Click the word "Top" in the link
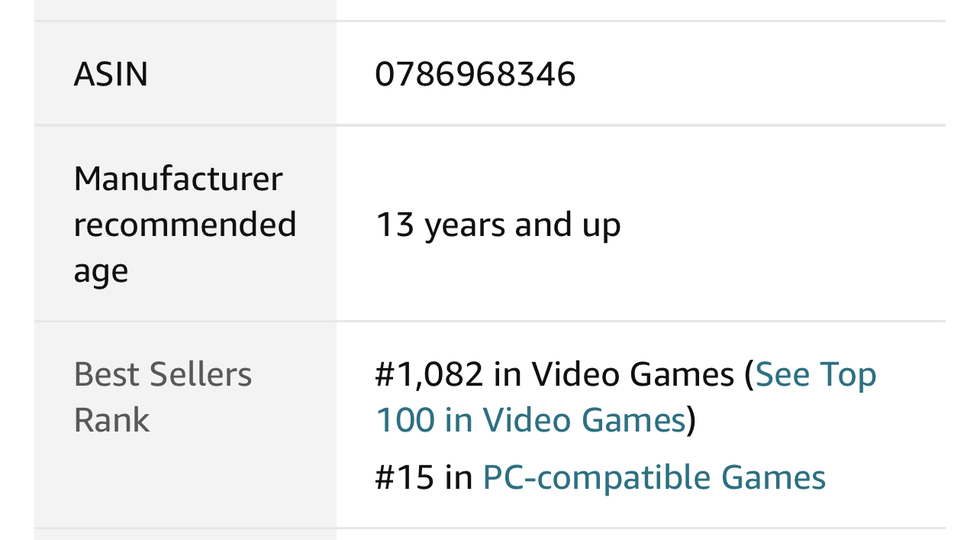The width and height of the screenshot is (980, 540). click(848, 374)
